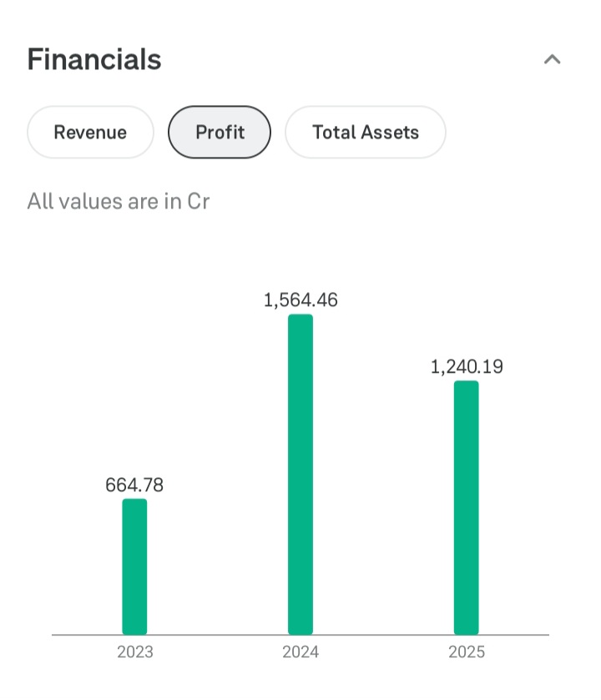Click blank chart area above the 2023 value label

click(x=134, y=375)
